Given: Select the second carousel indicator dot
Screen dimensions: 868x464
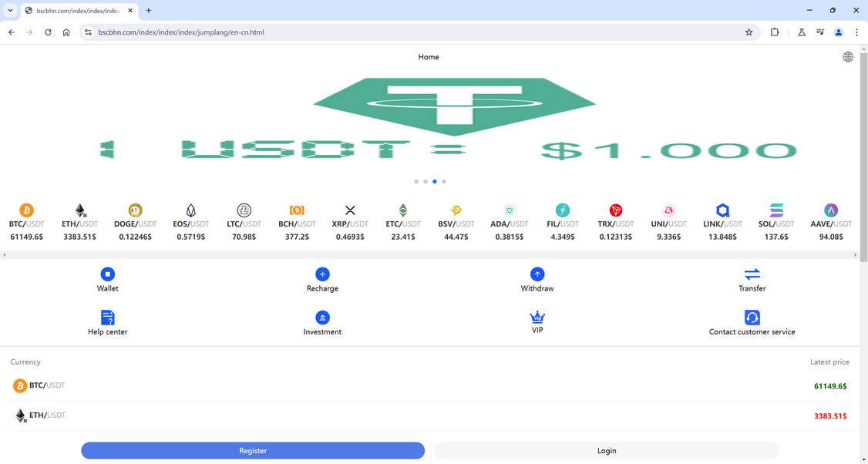Looking at the screenshot, I should 426,181.
